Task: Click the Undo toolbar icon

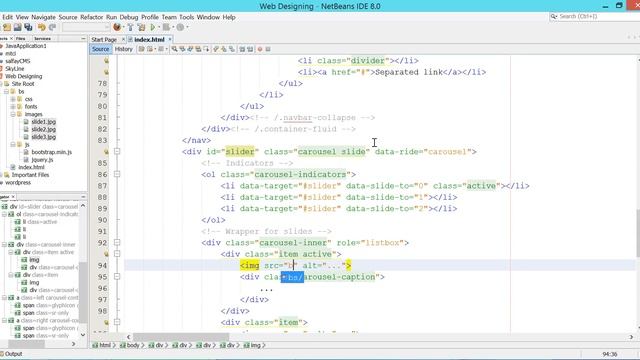Action: (x=42, y=27)
